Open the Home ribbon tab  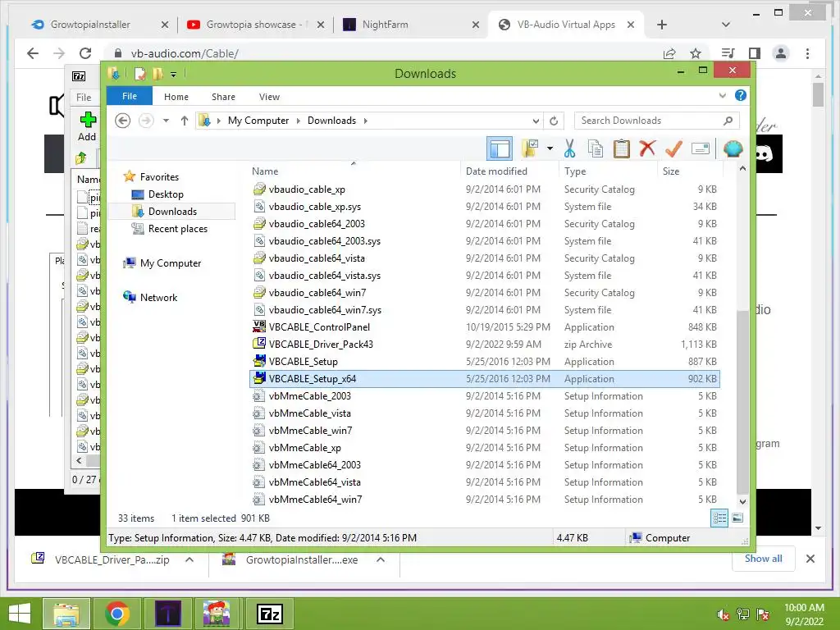176,97
